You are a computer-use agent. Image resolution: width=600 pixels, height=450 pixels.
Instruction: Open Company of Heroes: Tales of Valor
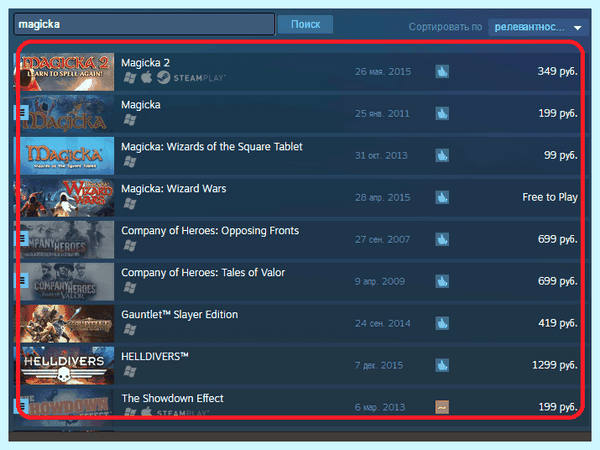tap(203, 272)
